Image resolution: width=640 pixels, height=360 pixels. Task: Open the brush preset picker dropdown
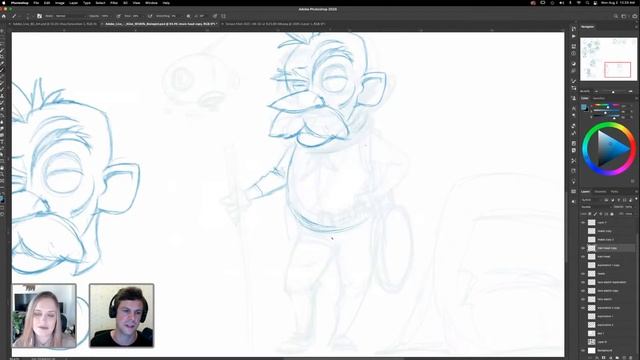click(28, 16)
